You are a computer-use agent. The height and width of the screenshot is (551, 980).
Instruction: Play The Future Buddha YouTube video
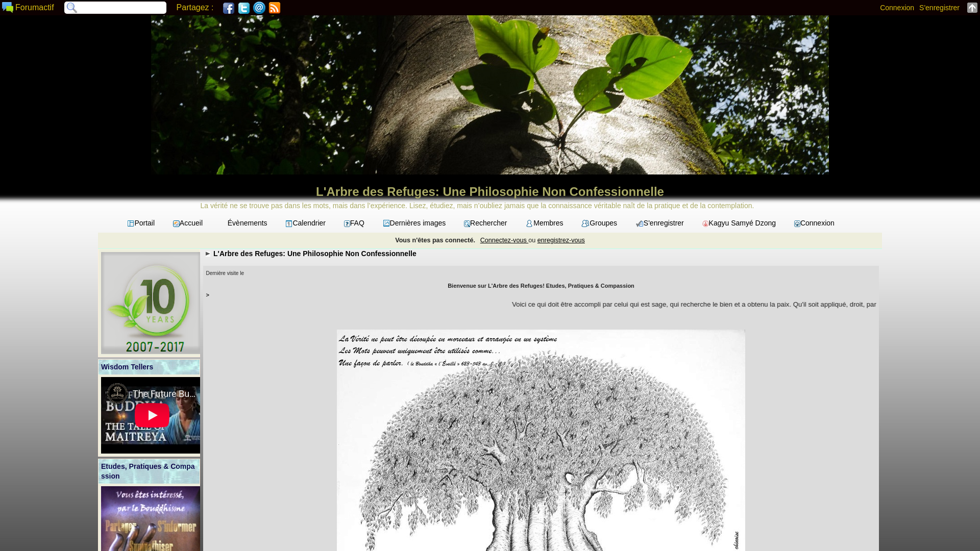[x=152, y=415]
